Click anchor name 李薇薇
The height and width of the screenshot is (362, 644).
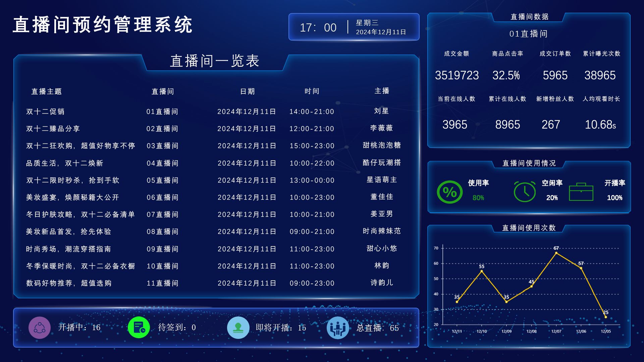(x=382, y=128)
